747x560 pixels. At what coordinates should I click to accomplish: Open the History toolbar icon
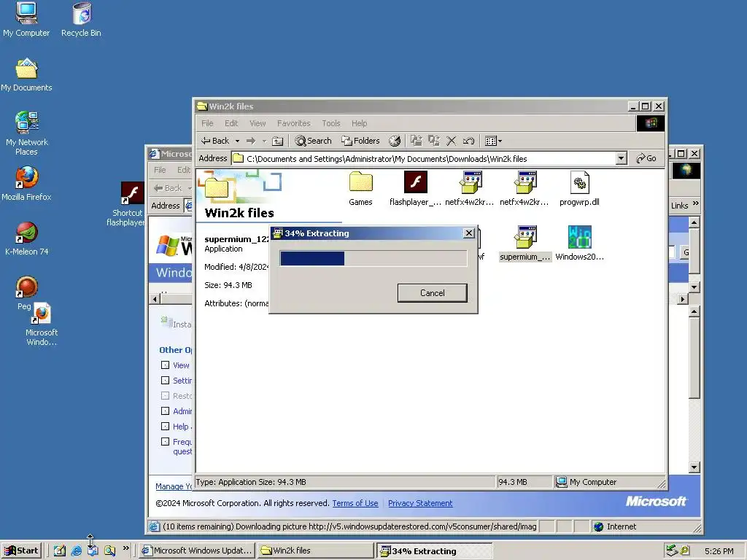coord(395,141)
